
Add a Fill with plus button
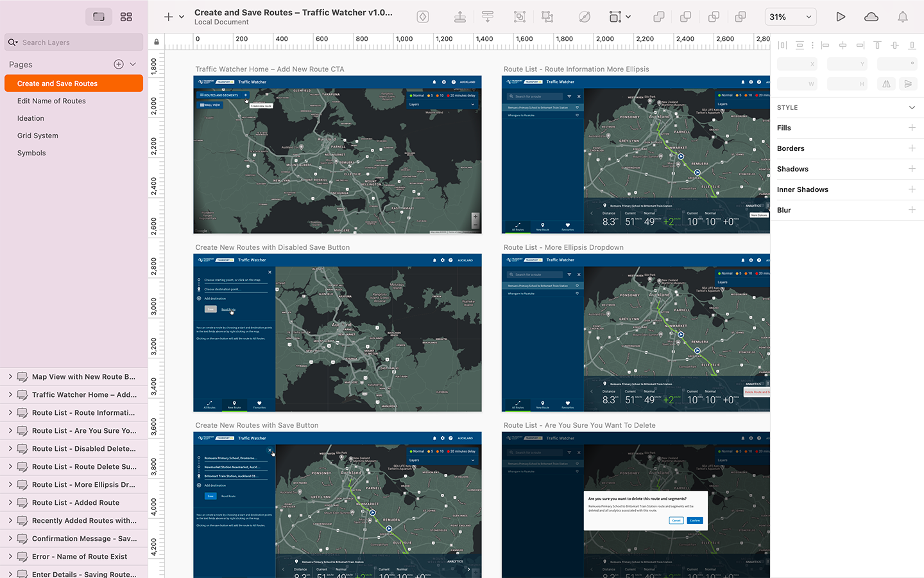tap(912, 128)
